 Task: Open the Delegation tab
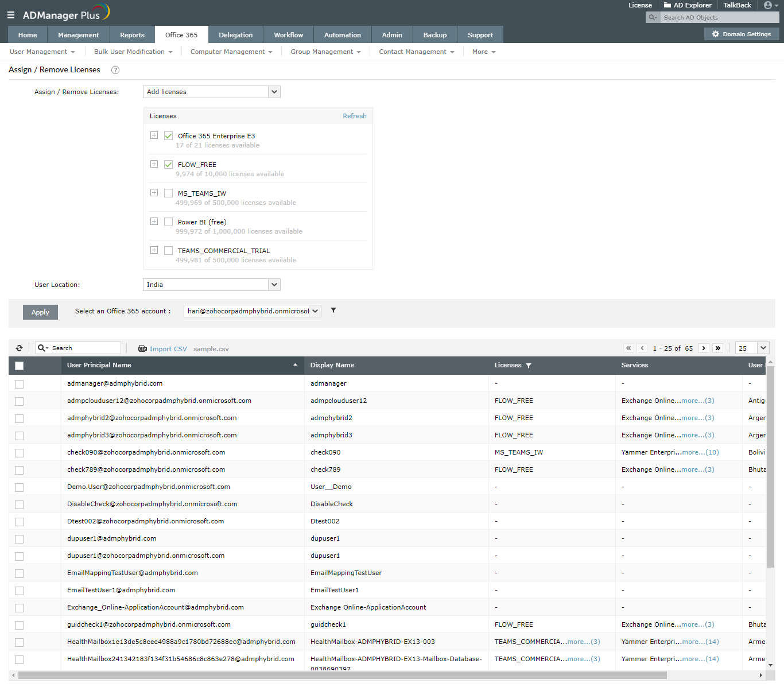(236, 35)
